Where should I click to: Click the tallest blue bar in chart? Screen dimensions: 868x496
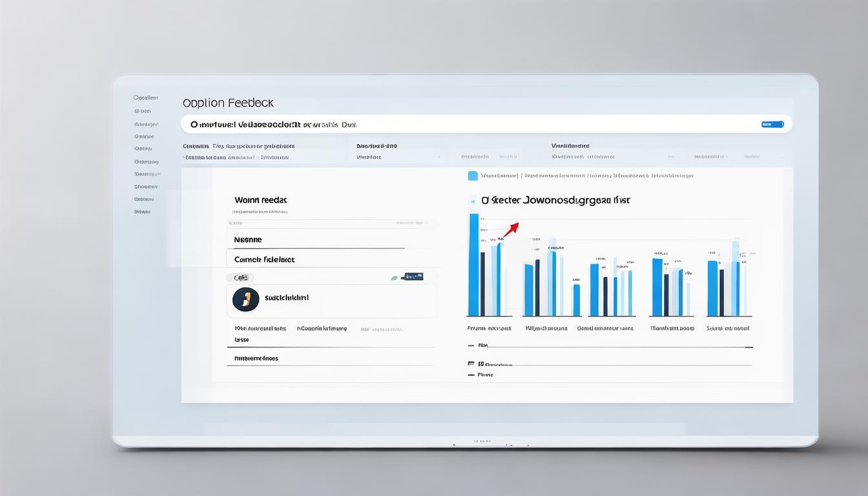[x=474, y=264]
